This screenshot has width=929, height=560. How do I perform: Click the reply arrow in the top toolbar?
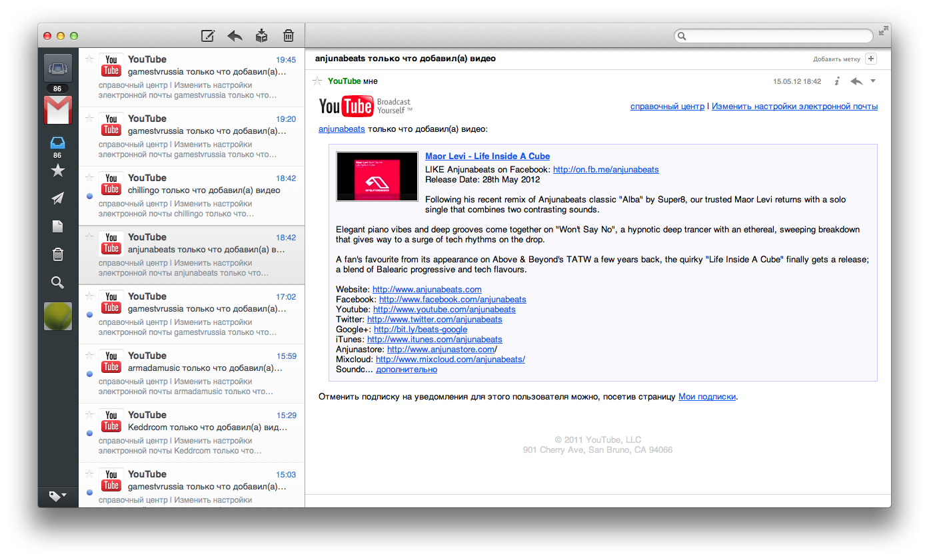pyautogui.click(x=235, y=36)
